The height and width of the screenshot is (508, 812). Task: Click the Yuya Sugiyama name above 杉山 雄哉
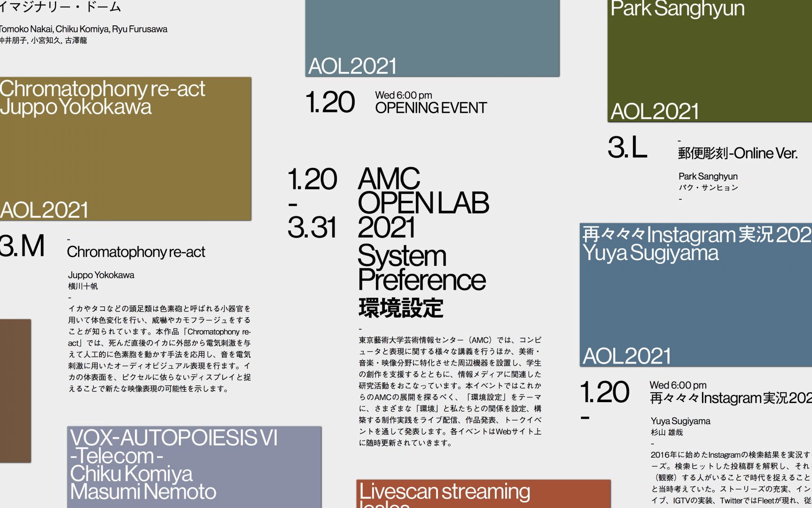tap(680, 421)
